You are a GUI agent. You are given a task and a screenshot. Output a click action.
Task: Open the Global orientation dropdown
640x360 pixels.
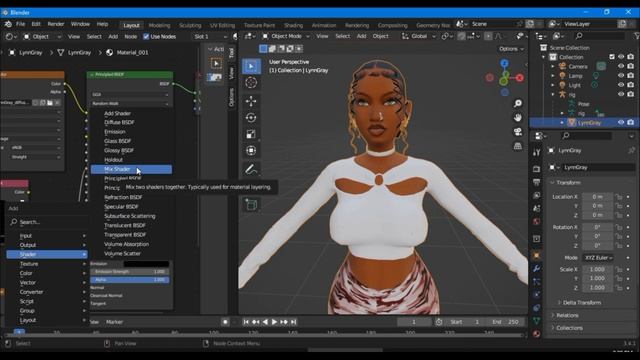[x=419, y=36]
